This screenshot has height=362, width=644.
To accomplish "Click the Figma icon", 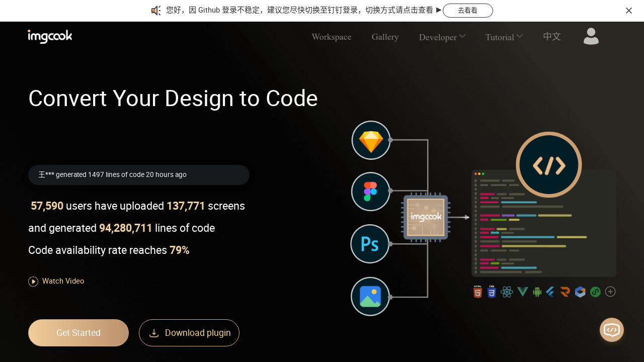I will (x=371, y=192).
